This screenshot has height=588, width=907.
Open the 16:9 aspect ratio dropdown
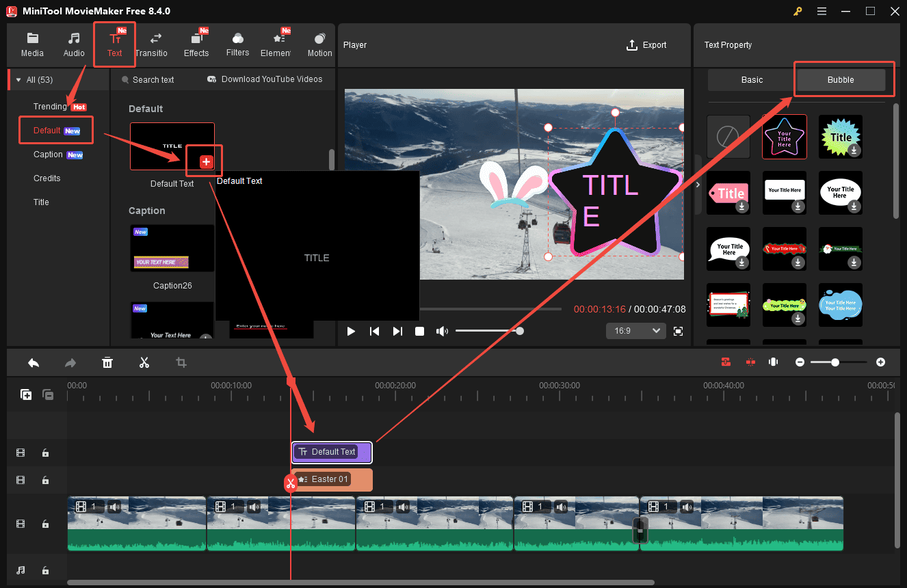point(635,331)
